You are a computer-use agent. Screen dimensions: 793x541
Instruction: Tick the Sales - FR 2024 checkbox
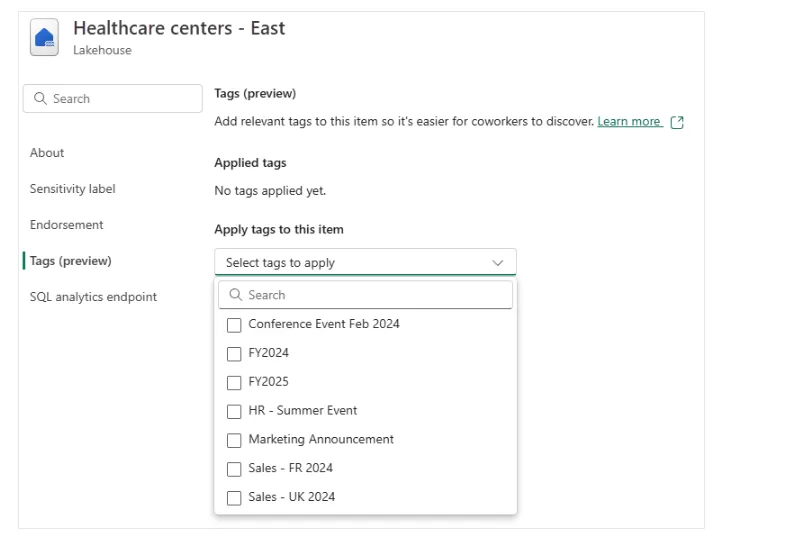tap(234, 469)
